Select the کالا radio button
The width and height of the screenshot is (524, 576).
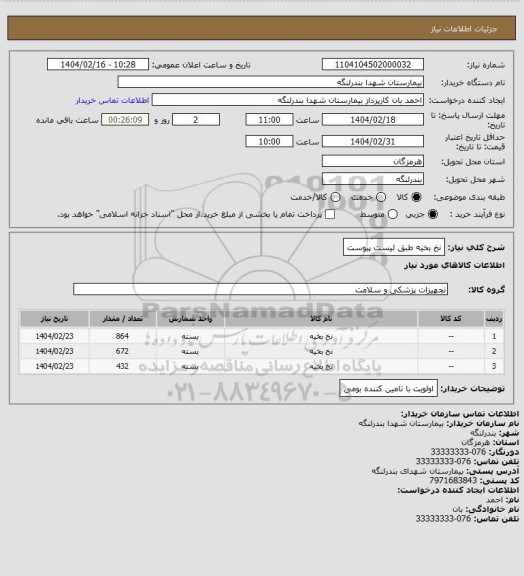[x=416, y=197]
